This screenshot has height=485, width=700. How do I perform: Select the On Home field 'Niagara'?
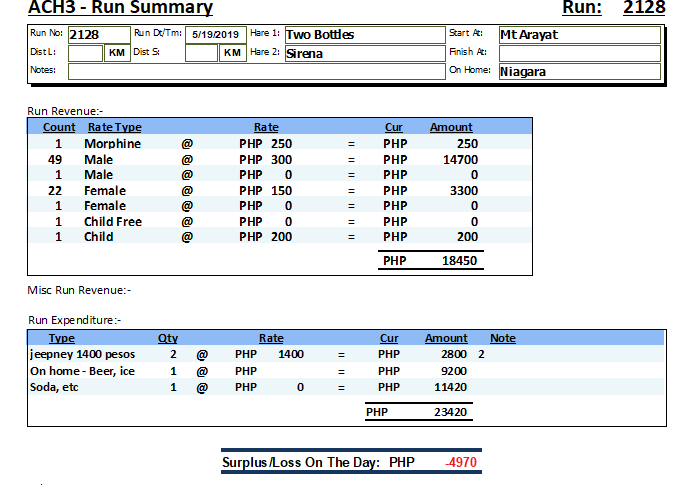tap(579, 72)
